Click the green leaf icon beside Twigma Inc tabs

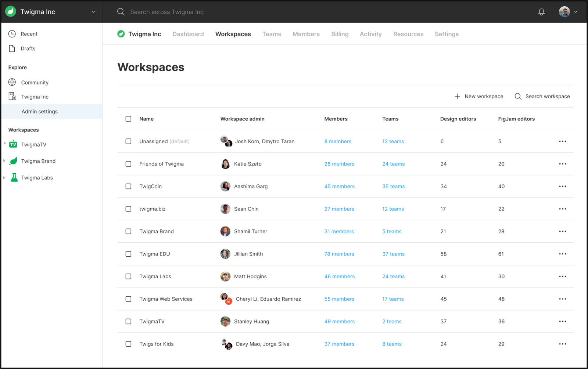click(121, 34)
